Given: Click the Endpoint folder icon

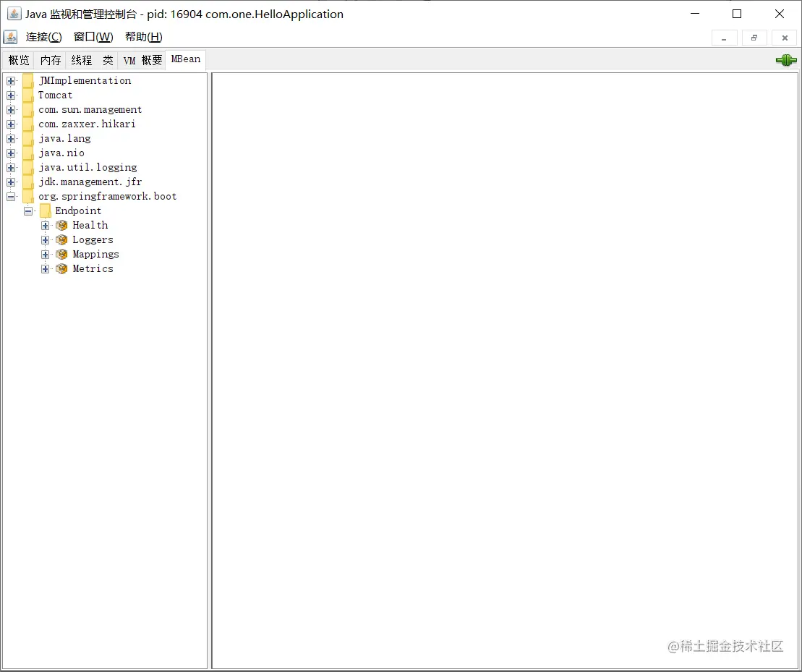Looking at the screenshot, I should (x=45, y=210).
